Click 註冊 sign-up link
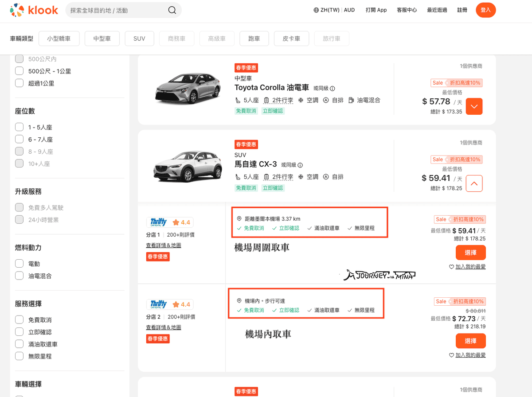The image size is (532, 397). pos(462,10)
